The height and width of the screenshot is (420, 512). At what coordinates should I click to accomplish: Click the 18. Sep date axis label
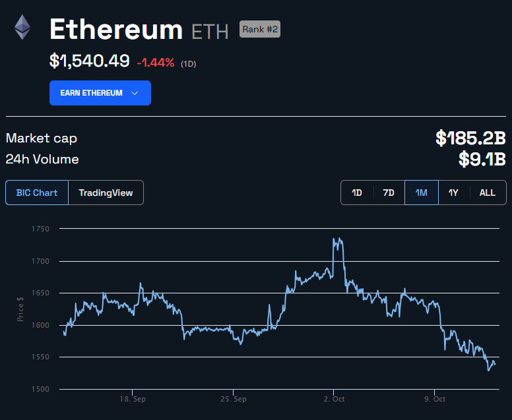tap(133, 399)
